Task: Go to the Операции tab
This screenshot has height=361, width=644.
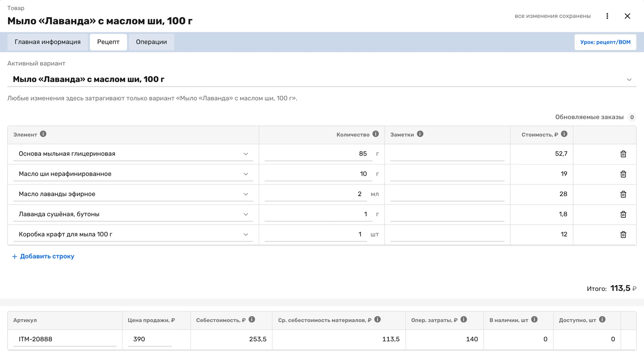Action: click(x=151, y=42)
